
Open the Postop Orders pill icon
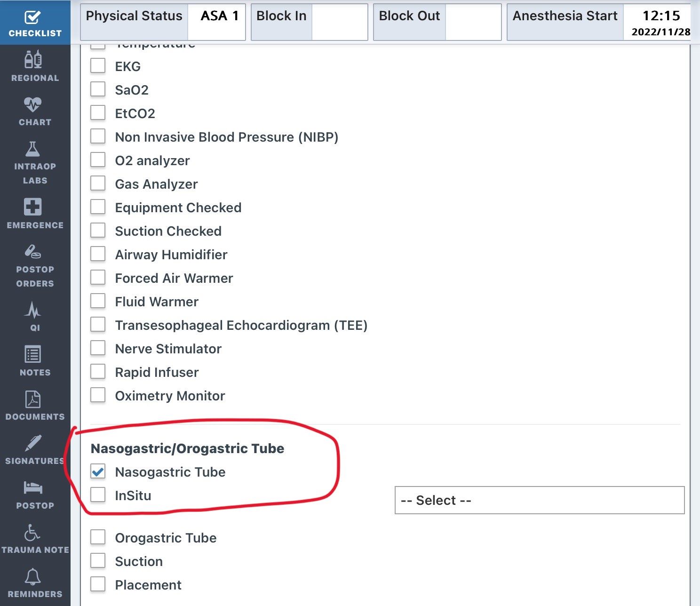tap(32, 252)
